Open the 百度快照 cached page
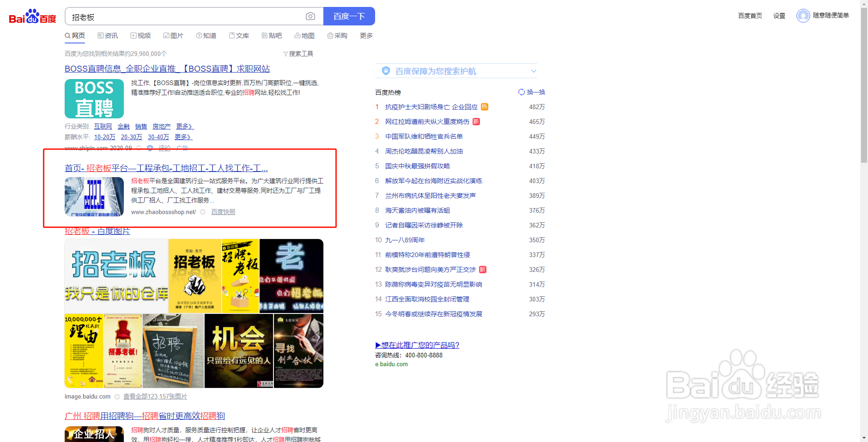868x442 pixels. point(223,211)
